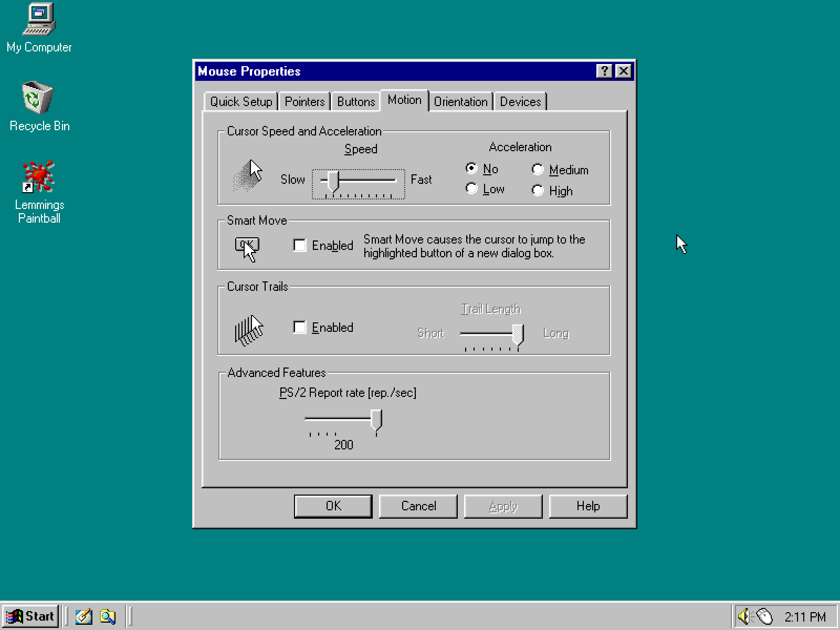Click the notepad quick launch icon

[x=83, y=616]
